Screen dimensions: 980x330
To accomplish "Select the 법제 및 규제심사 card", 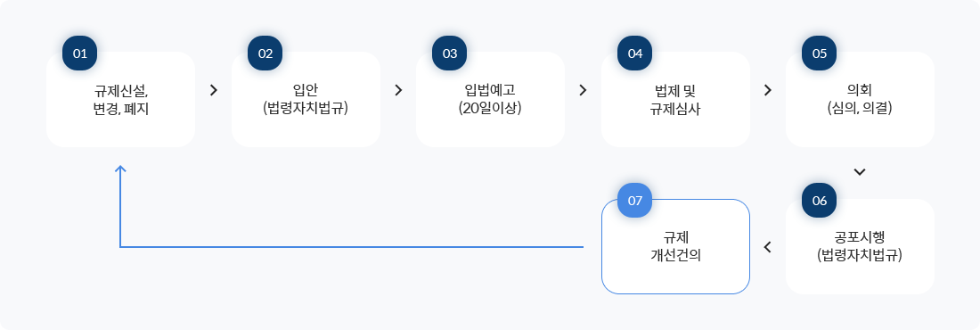I will pos(675,100).
